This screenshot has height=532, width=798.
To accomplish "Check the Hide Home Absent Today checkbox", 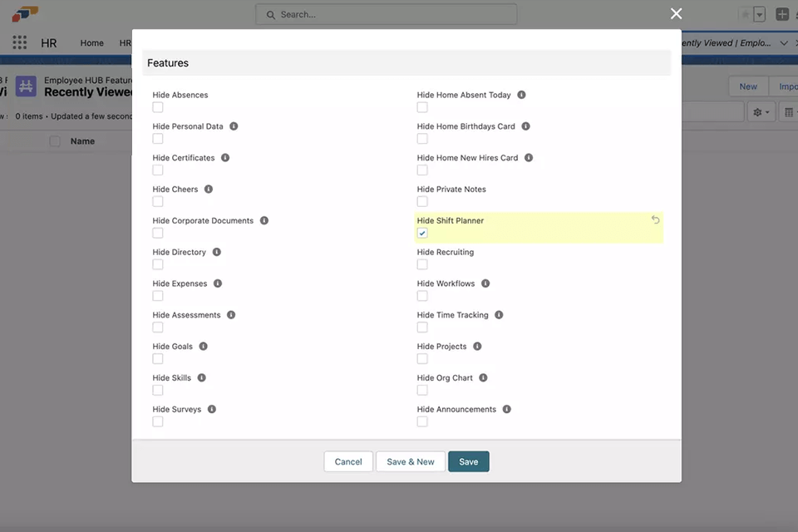I will click(x=422, y=107).
